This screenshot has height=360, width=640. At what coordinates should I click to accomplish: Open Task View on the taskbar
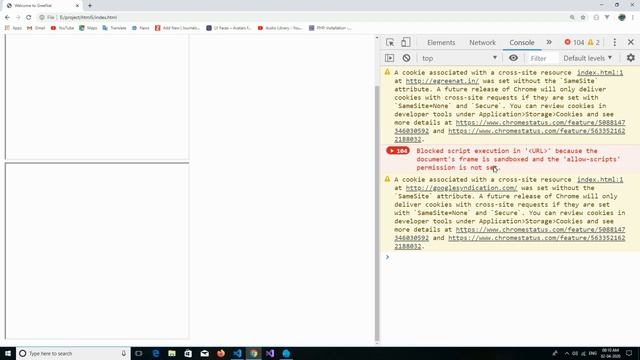[139, 353]
